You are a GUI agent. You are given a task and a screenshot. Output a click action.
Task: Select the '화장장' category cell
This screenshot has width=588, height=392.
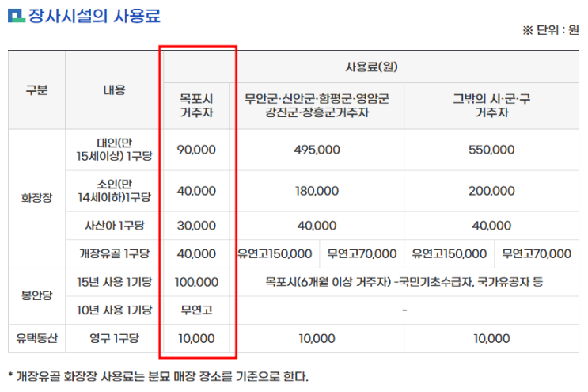(x=36, y=198)
